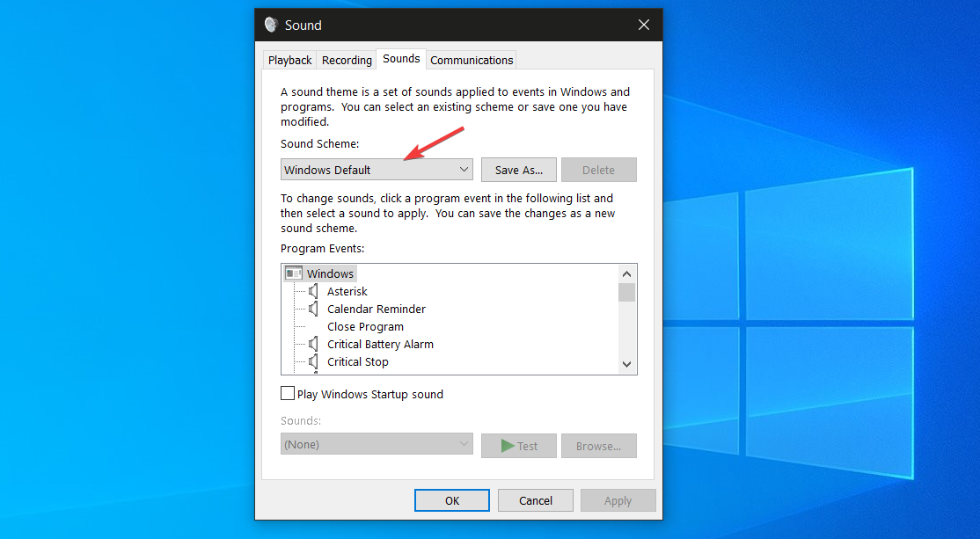Image resolution: width=980 pixels, height=539 pixels.
Task: Enable Play Windows Startup sound checkbox
Action: tap(288, 393)
